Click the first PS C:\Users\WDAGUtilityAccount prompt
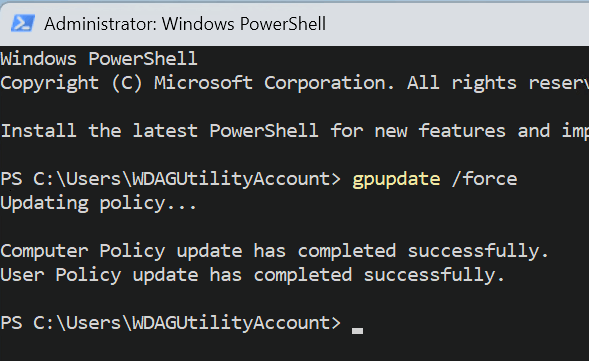589x361 pixels. pyautogui.click(x=171, y=179)
